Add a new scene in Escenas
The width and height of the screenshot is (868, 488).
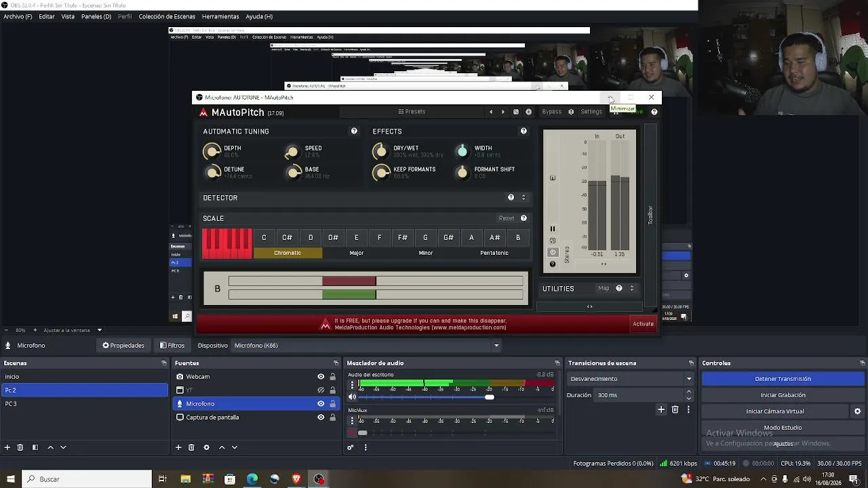tap(7, 447)
